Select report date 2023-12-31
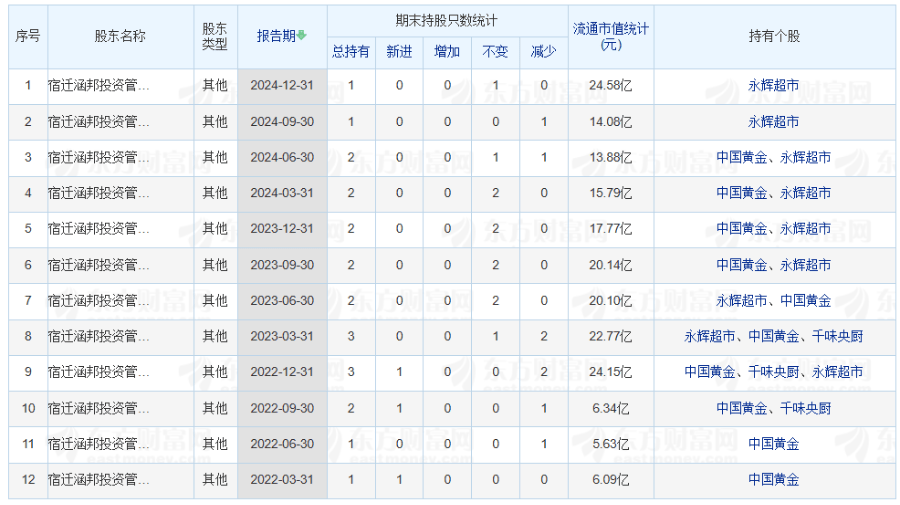This screenshot has width=900, height=505. tap(282, 228)
